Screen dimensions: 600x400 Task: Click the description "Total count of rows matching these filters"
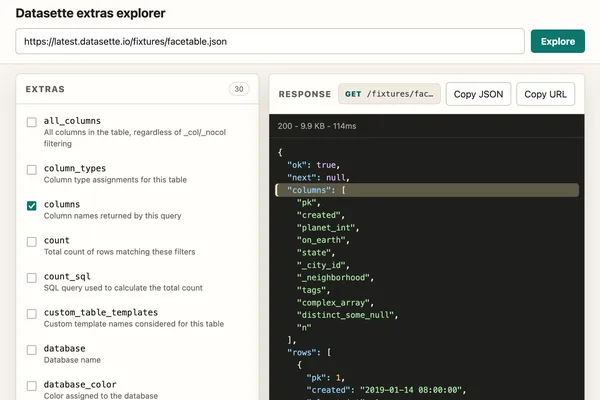point(119,252)
